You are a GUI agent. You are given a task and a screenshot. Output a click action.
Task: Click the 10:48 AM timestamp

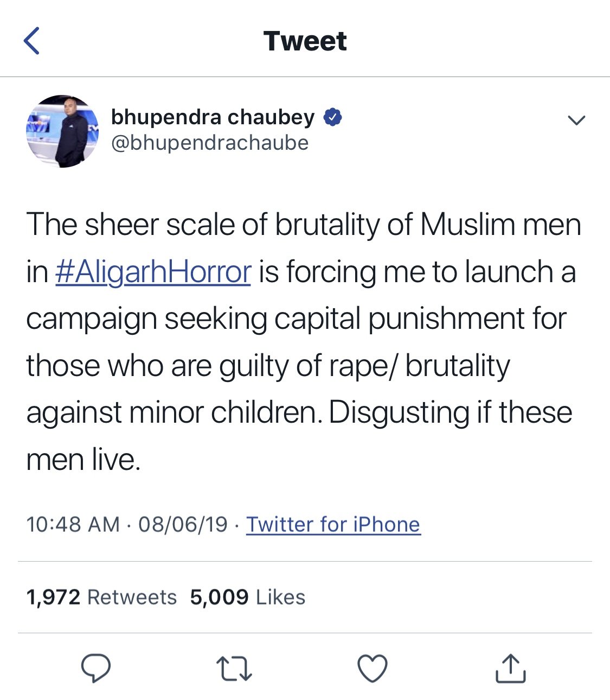point(73,525)
